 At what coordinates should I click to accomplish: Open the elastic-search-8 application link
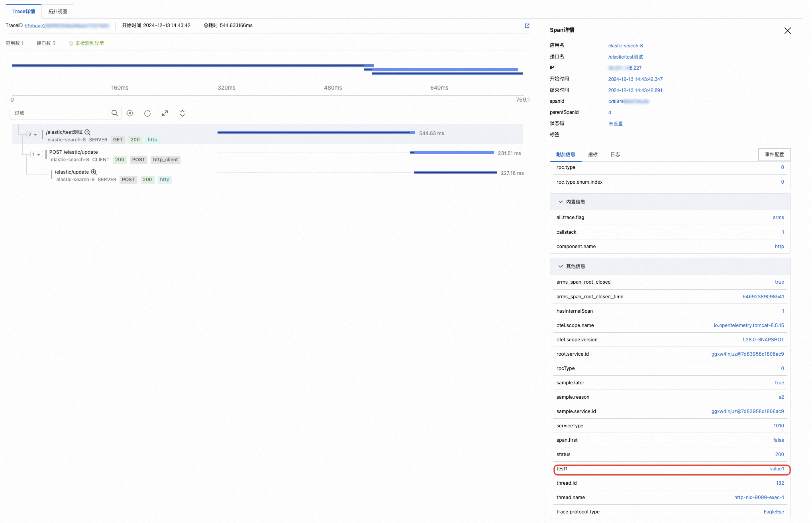625,45
